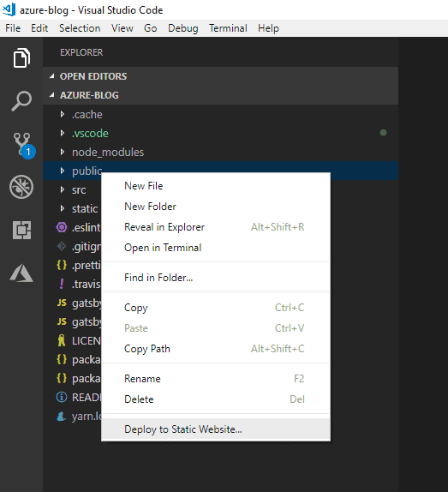Expand the node_modules folder arrow

pos(63,152)
